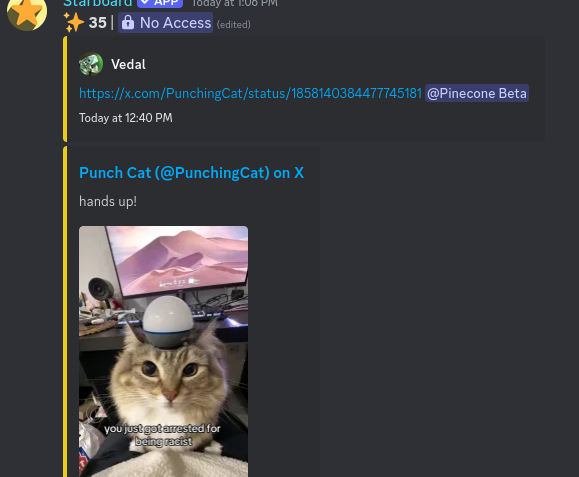Click the @Pinecone Beta mention
579x477 pixels.
tap(477, 93)
